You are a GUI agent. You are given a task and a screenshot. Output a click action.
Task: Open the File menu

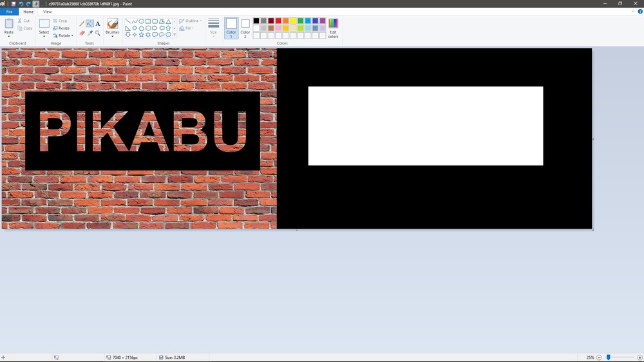coord(9,12)
